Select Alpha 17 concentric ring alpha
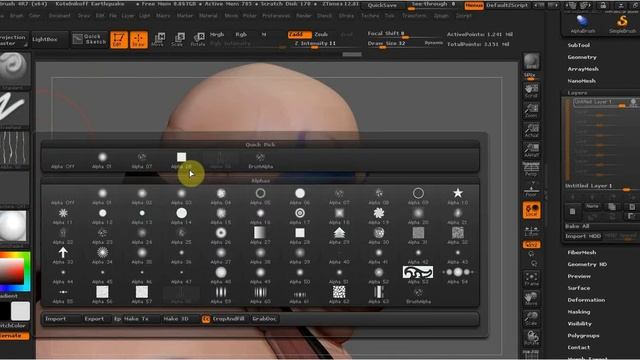This screenshot has height=360, width=640. point(300,216)
